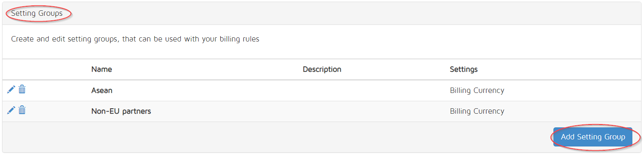Select the Asean group name
This screenshot has width=644, height=156.
pos(102,90)
